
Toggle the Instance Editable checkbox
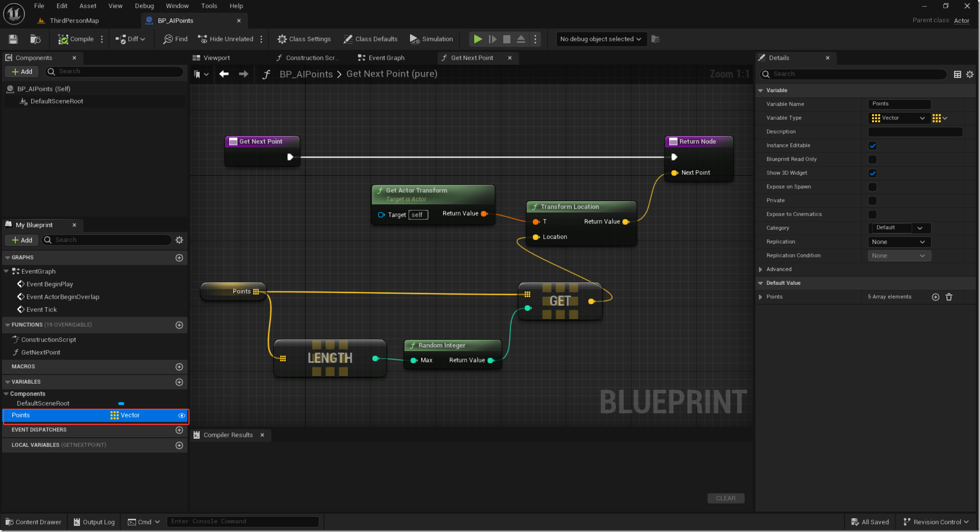click(873, 146)
